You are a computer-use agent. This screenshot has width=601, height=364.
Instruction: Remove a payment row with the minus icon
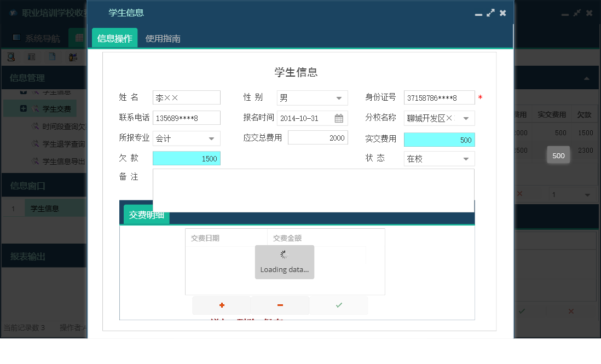(x=280, y=305)
